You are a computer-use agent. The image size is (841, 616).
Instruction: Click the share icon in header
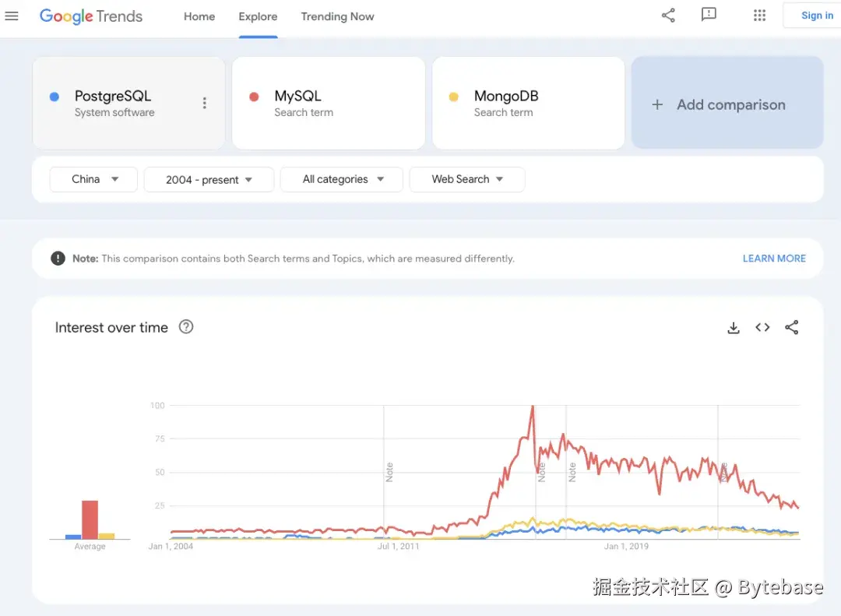pyautogui.click(x=668, y=16)
